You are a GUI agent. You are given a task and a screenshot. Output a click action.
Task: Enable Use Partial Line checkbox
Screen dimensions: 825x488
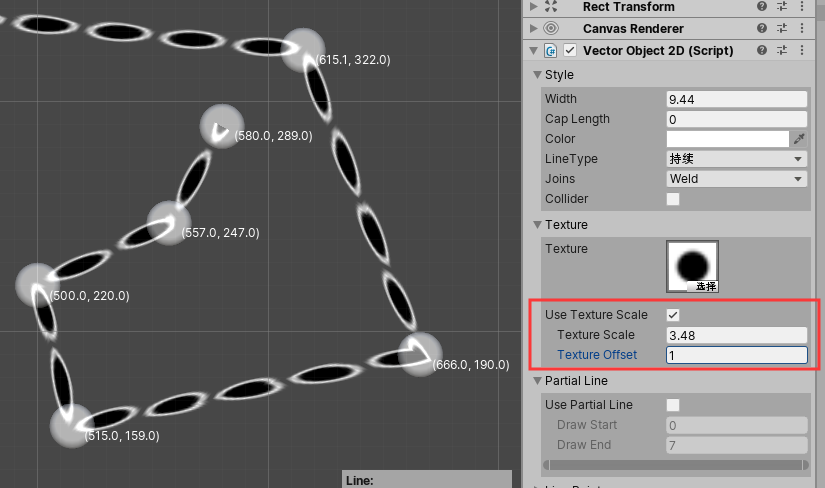673,405
